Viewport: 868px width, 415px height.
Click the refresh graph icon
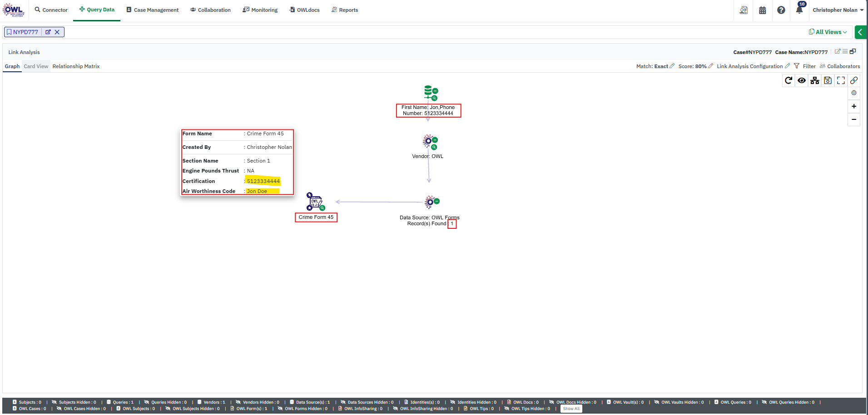pyautogui.click(x=789, y=80)
